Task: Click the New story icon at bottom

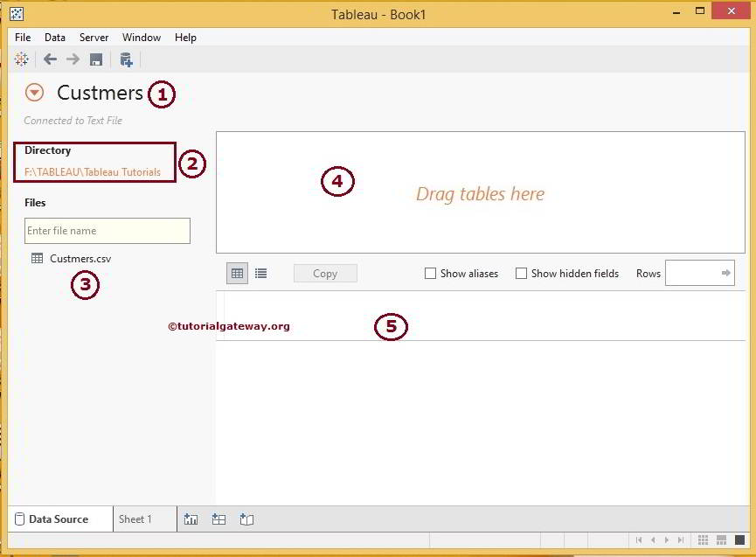Action: pyautogui.click(x=246, y=519)
